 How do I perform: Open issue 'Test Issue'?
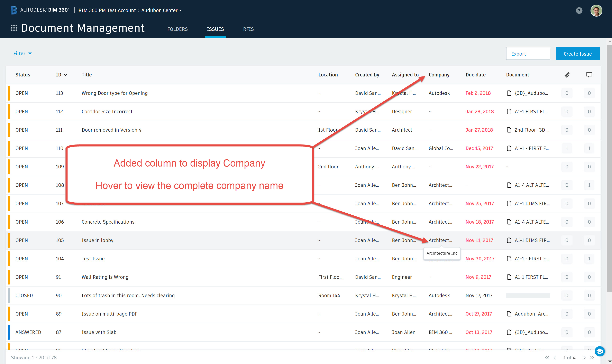93,259
